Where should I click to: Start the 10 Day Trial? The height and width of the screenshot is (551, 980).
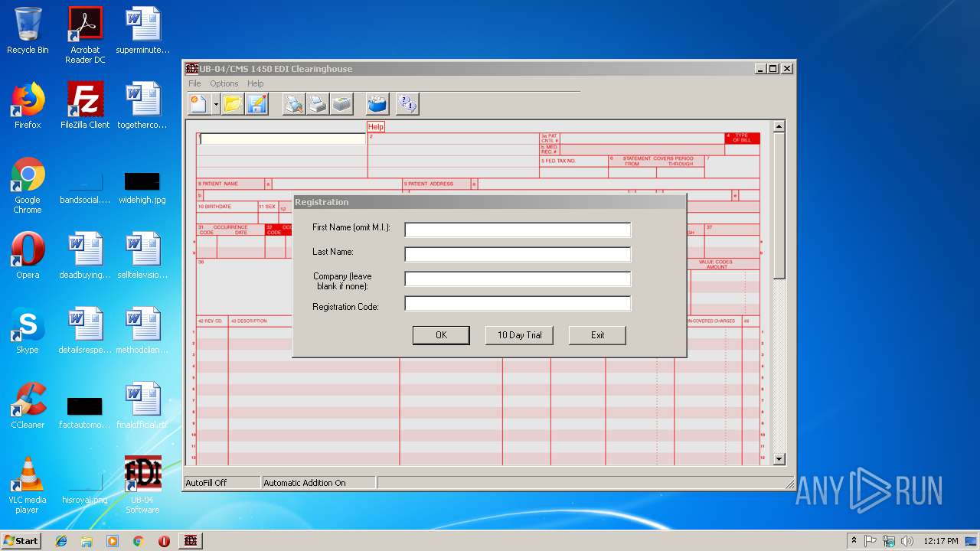519,335
